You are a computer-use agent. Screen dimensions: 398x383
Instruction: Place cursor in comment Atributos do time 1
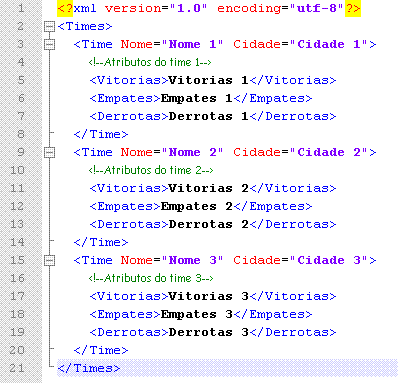pyautogui.click(x=150, y=62)
